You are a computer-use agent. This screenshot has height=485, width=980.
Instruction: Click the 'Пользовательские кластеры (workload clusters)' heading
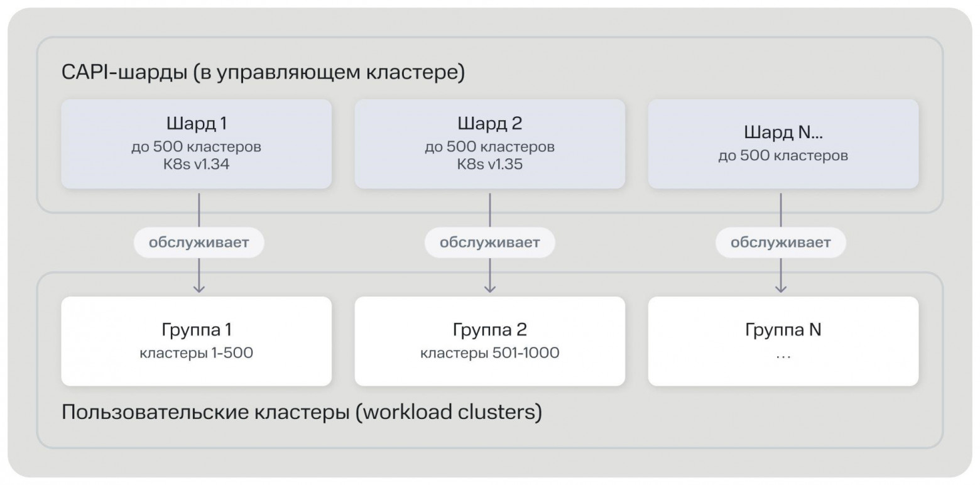point(302,413)
